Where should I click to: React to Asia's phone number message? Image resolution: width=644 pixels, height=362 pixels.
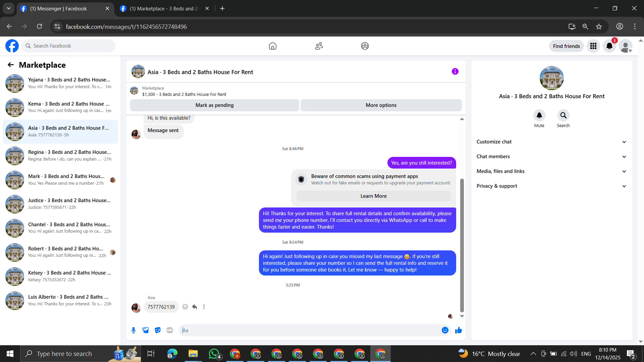tap(185, 307)
